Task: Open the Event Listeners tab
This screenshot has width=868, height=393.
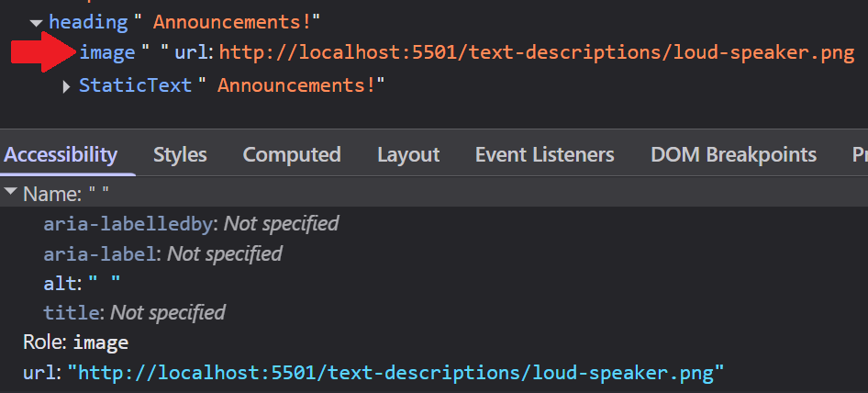Action: click(545, 154)
